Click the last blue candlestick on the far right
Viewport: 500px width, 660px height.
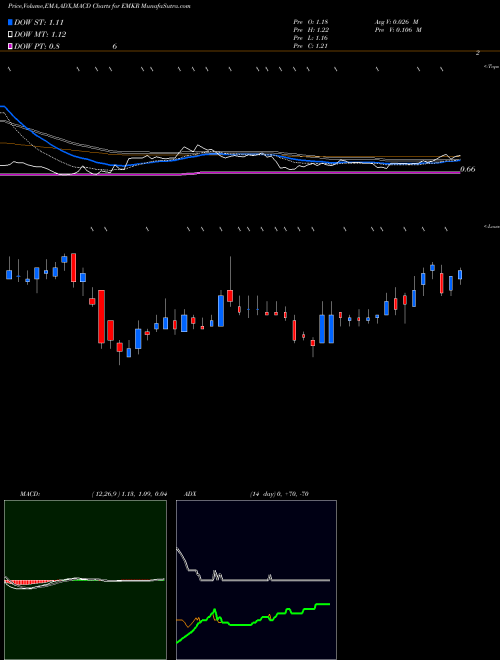point(460,275)
